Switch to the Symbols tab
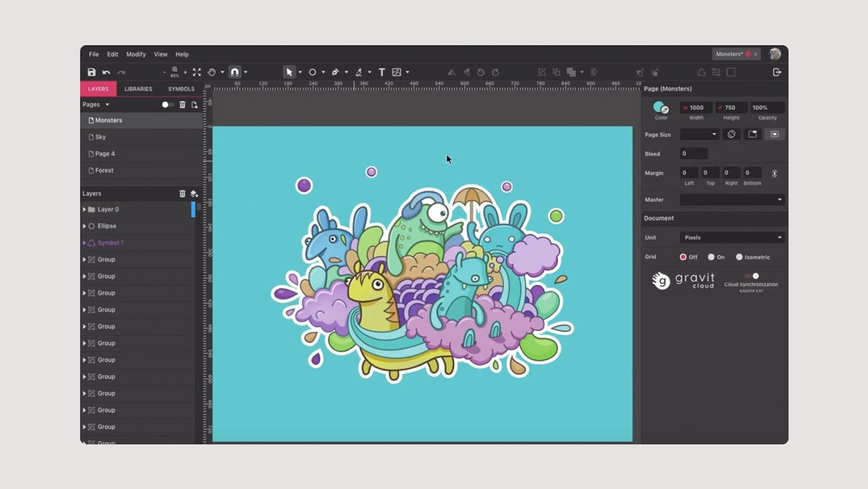868x489 pixels. 181,89
